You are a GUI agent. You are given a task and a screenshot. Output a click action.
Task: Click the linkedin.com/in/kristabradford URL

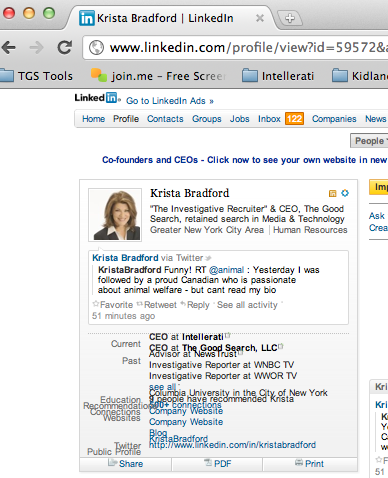pyautogui.click(x=232, y=445)
